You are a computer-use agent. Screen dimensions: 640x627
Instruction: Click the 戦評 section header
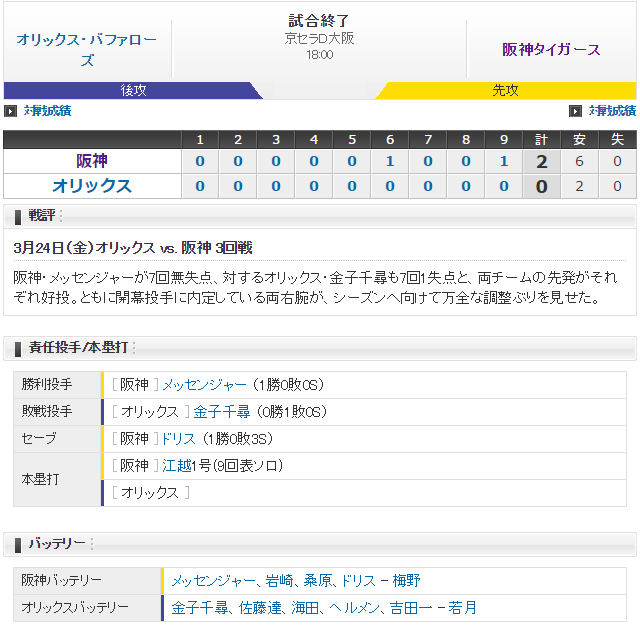pos(320,216)
